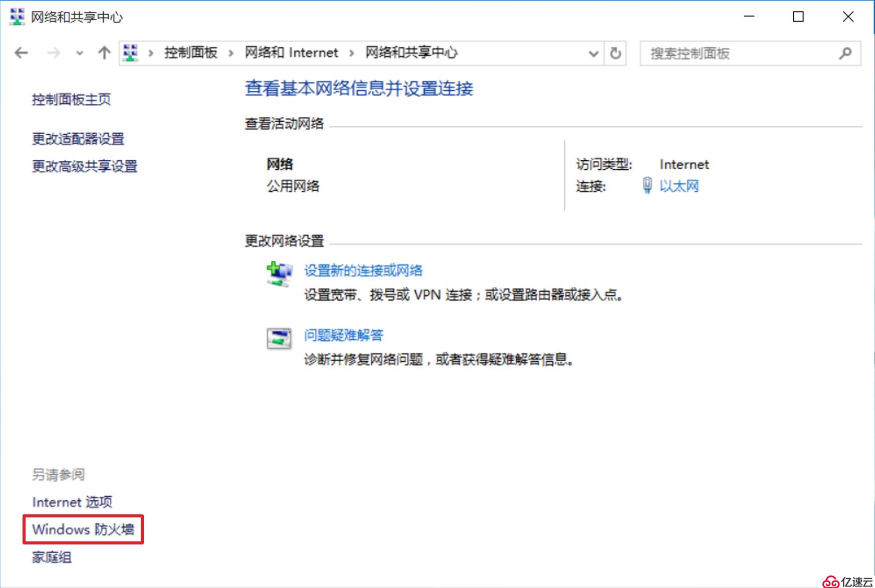Open 控制面板主页 link
This screenshot has height=588, width=875.
(71, 100)
